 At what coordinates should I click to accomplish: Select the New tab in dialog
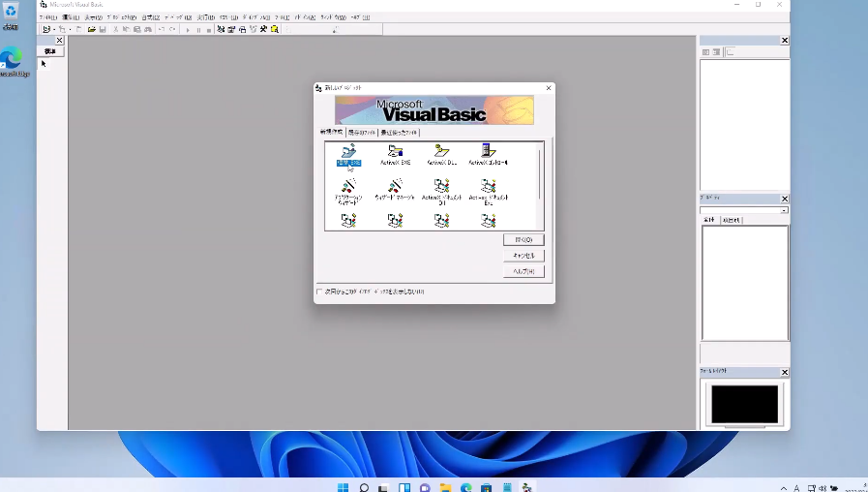(x=332, y=132)
